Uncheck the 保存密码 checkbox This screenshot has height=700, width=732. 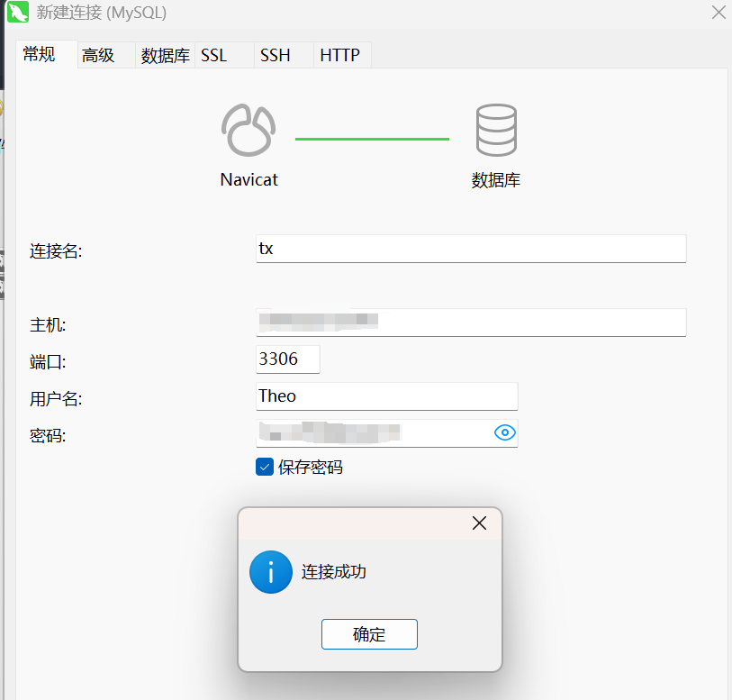[265, 467]
